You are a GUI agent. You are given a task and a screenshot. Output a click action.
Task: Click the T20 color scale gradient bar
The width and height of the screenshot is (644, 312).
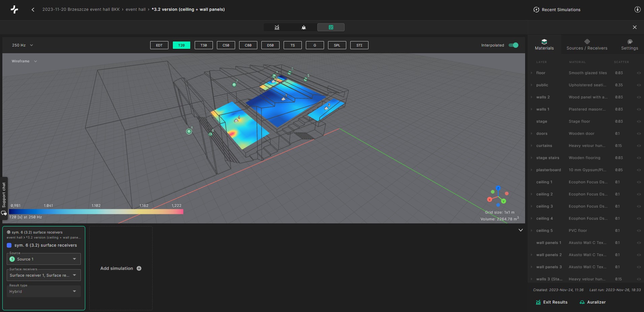click(96, 212)
